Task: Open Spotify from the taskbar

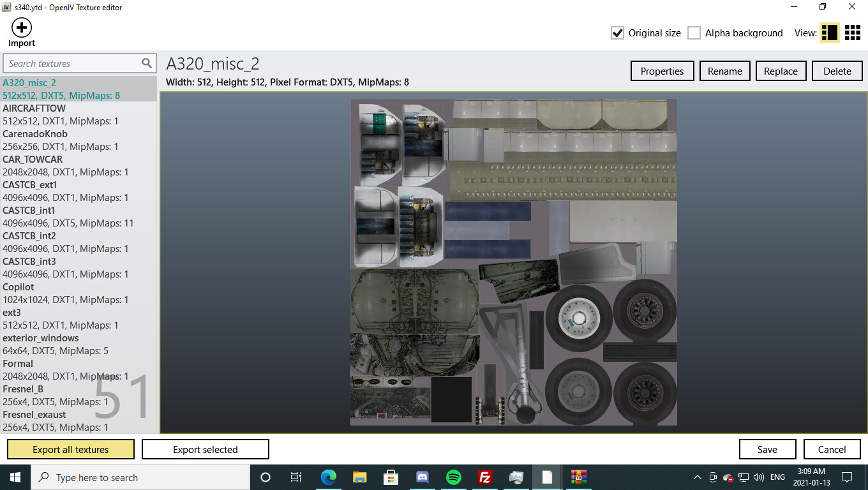Action: [454, 477]
